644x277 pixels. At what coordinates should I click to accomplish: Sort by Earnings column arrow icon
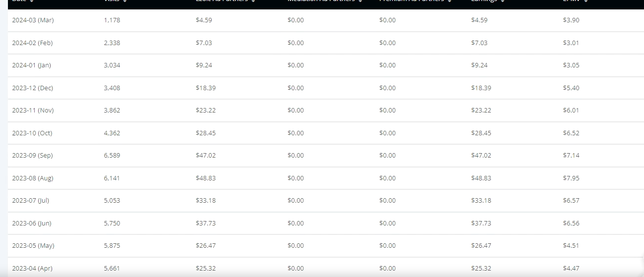503,1
